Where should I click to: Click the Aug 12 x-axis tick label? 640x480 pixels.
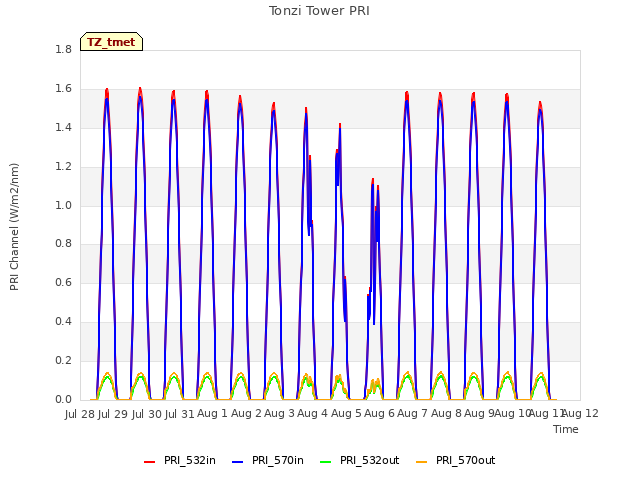click(x=580, y=414)
